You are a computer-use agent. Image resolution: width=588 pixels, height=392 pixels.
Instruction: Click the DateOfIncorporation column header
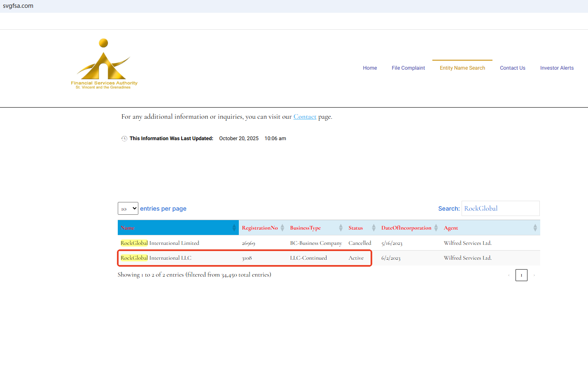pos(410,228)
